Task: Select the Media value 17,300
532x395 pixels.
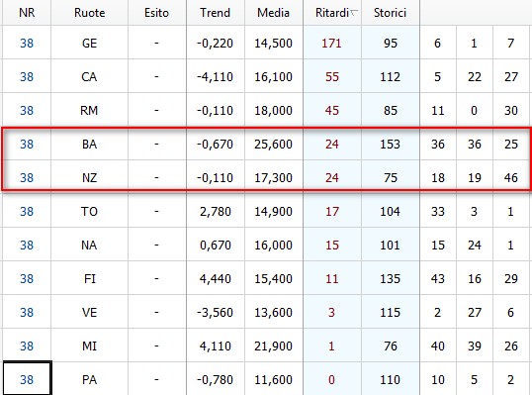Action: (274, 177)
